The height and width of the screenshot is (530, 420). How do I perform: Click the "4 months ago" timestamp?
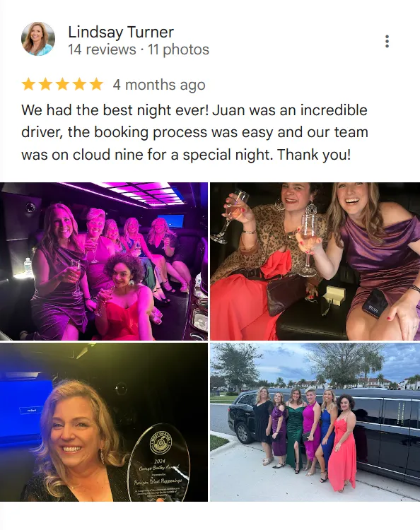(x=159, y=85)
